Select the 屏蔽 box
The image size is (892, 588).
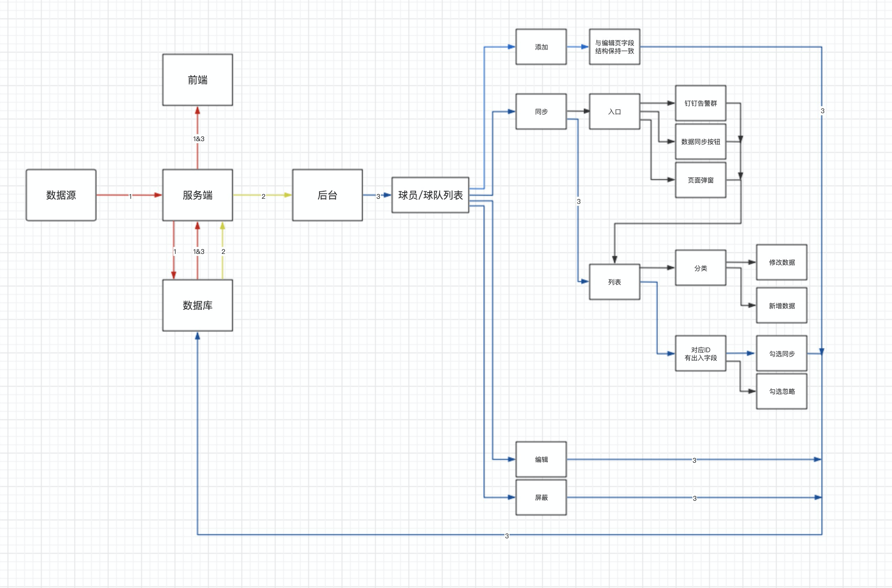click(x=541, y=497)
